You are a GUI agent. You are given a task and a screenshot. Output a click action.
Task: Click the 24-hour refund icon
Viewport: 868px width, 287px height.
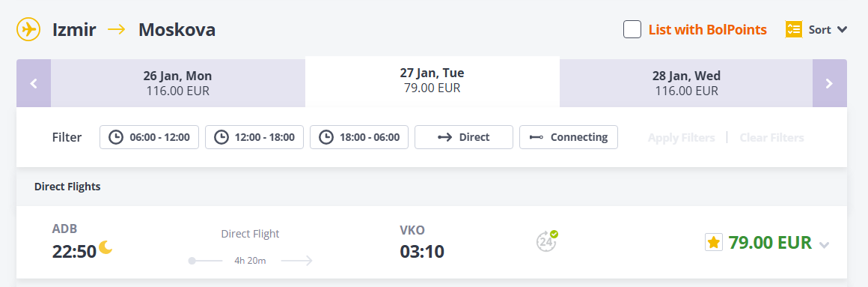click(546, 241)
